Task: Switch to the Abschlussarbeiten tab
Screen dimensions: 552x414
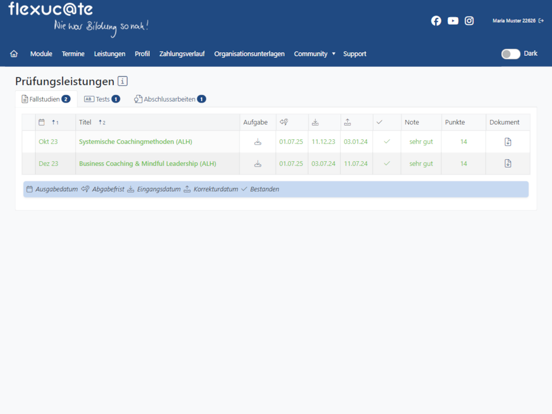Action: [170, 99]
